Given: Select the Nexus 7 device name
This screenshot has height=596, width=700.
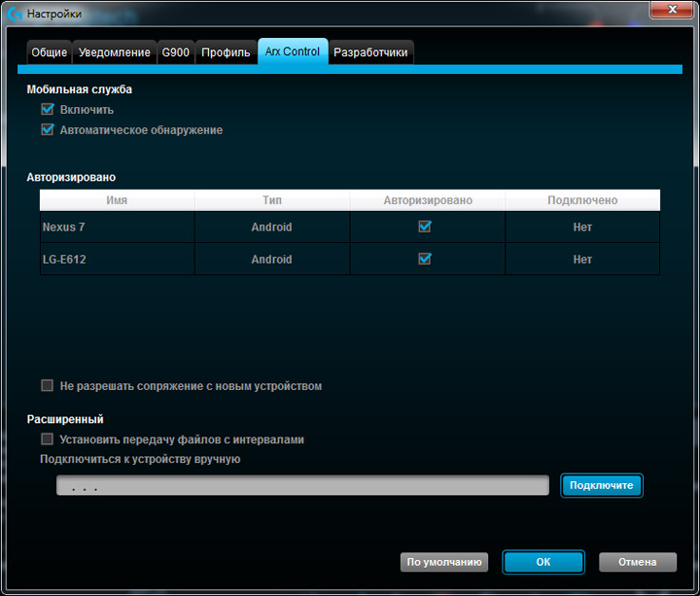Looking at the screenshot, I should (64, 228).
